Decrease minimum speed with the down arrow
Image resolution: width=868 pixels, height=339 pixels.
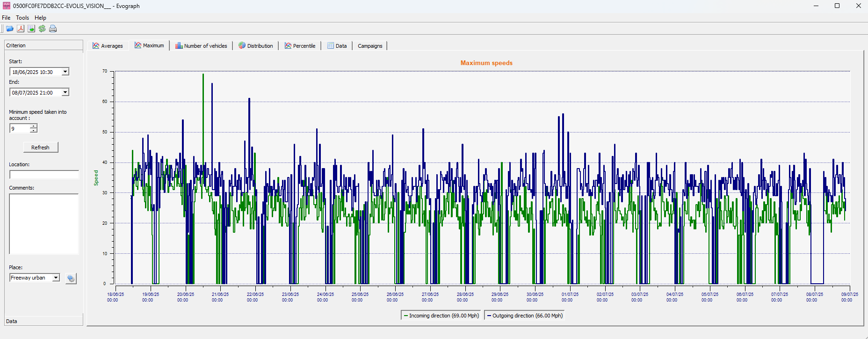(34, 130)
